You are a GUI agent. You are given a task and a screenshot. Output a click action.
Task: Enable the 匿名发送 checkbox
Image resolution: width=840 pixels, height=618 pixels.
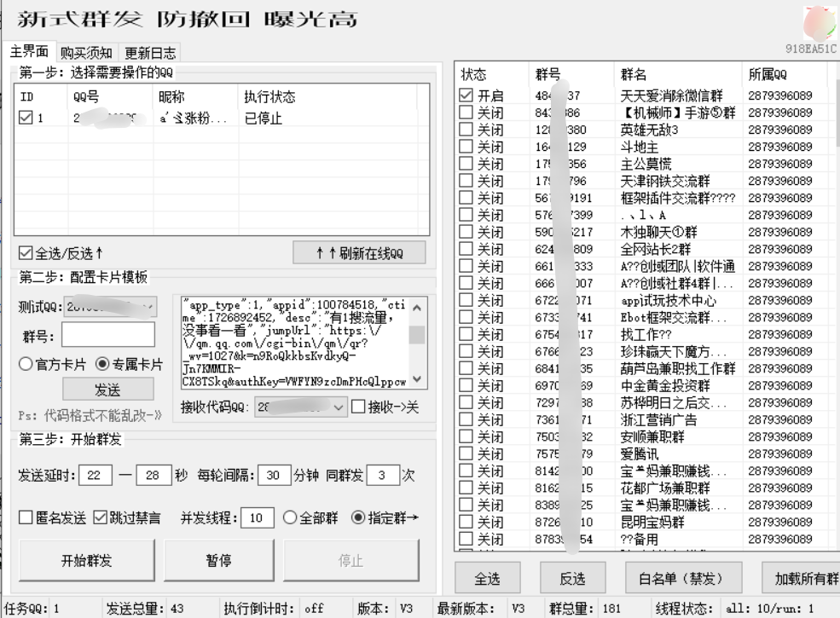(x=26, y=517)
